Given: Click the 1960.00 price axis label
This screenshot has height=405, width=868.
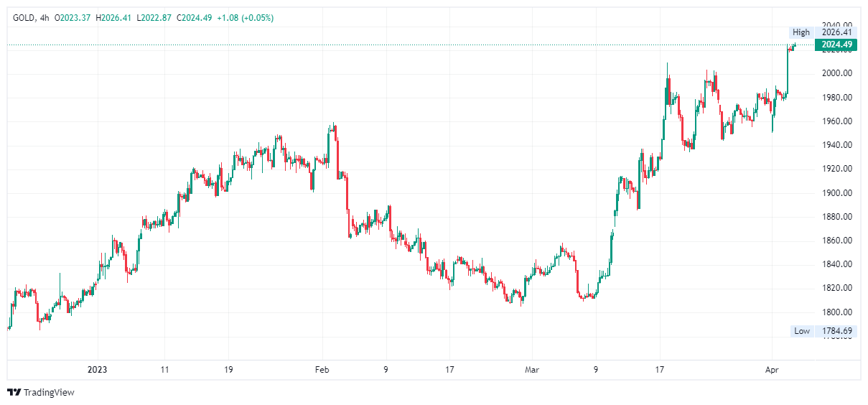Looking at the screenshot, I should point(837,121).
